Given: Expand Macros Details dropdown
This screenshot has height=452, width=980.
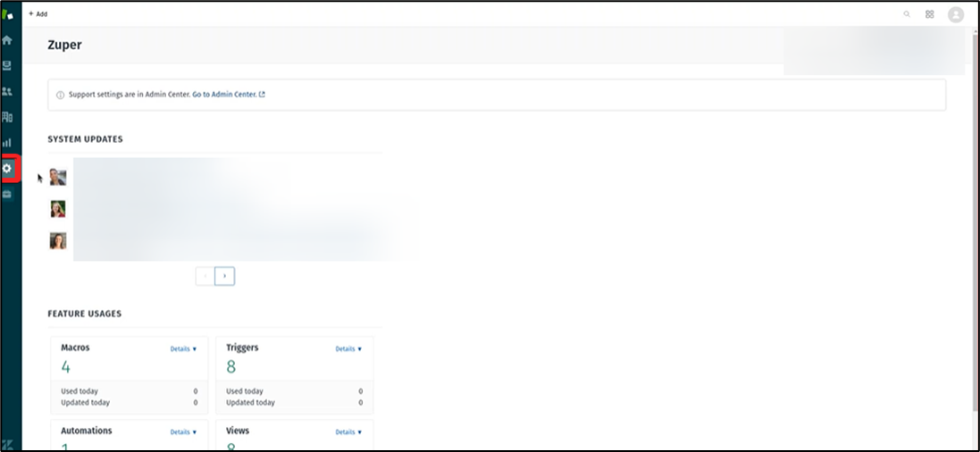Looking at the screenshot, I should (x=184, y=349).
